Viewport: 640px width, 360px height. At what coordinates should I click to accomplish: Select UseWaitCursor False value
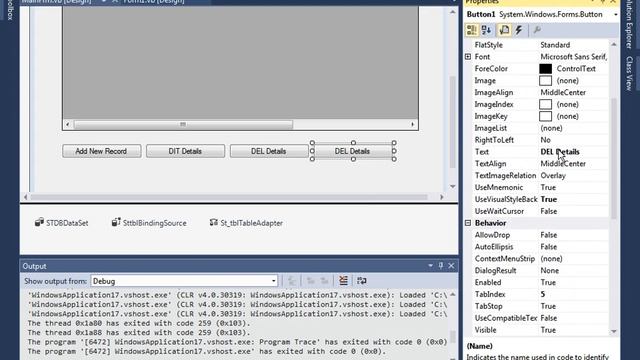tap(549, 211)
